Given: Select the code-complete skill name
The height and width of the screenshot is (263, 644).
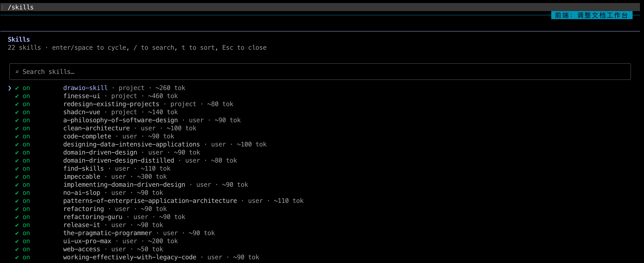Looking at the screenshot, I should tap(87, 136).
